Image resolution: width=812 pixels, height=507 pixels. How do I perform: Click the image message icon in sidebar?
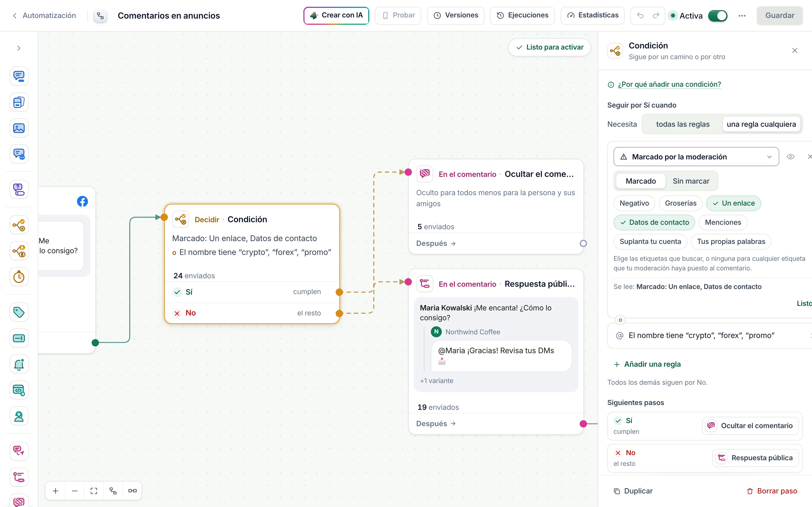pyautogui.click(x=19, y=128)
